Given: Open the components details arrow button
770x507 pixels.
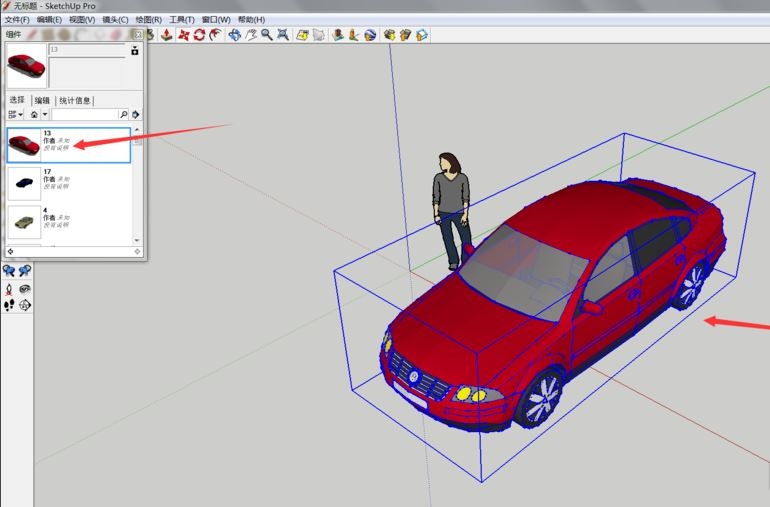Looking at the screenshot, I should point(136,114).
